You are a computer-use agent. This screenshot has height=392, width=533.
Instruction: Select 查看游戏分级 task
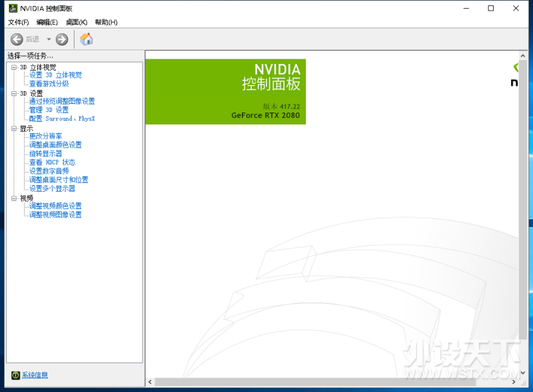[49, 84]
